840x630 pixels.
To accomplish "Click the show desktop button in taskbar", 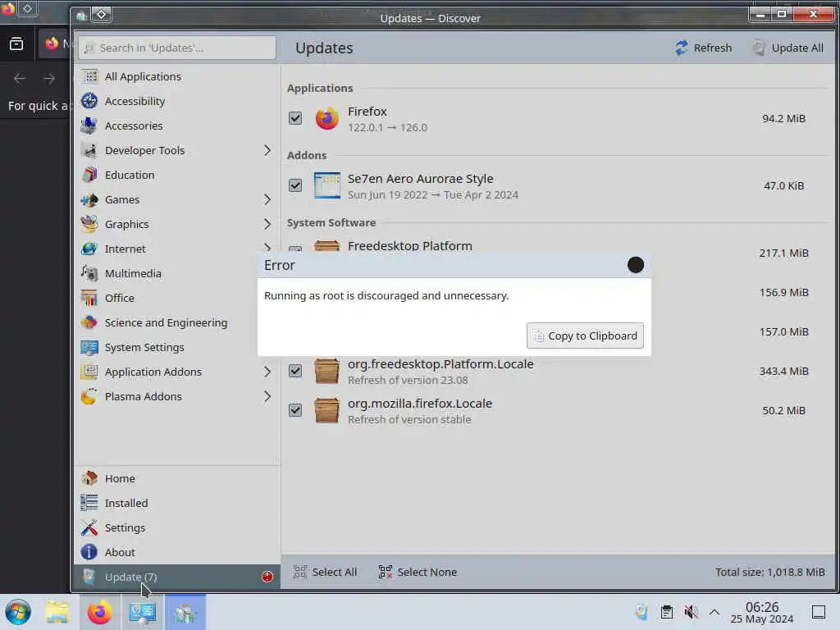I will [819, 612].
